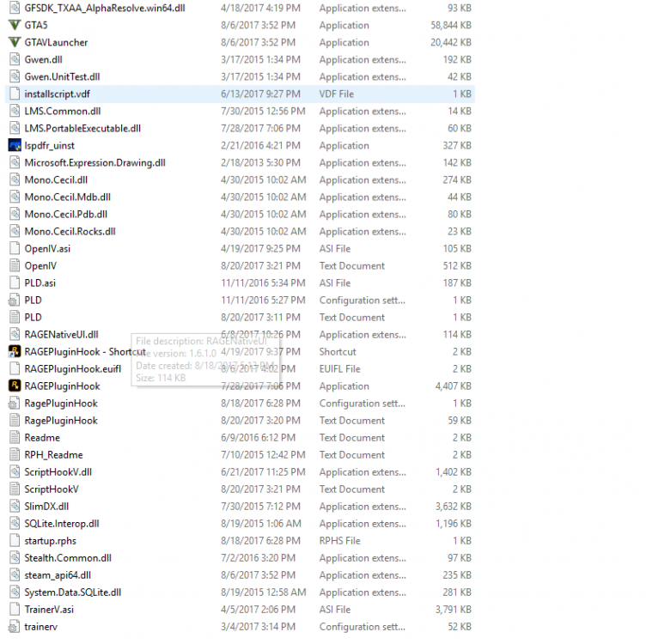
Task: Click the GTAVLauncher application icon
Action: click(x=15, y=42)
